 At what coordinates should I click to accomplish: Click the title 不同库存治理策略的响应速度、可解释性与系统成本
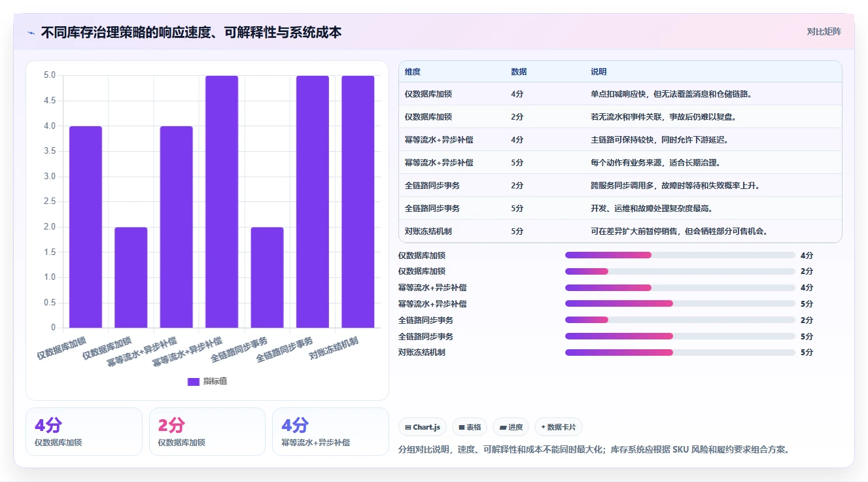(x=191, y=32)
